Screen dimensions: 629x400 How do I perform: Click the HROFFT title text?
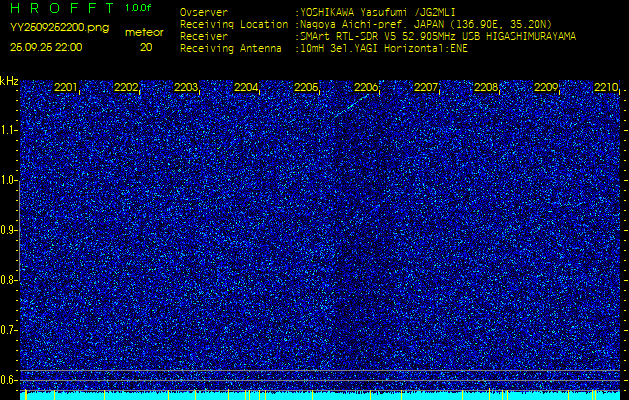coord(63,7)
